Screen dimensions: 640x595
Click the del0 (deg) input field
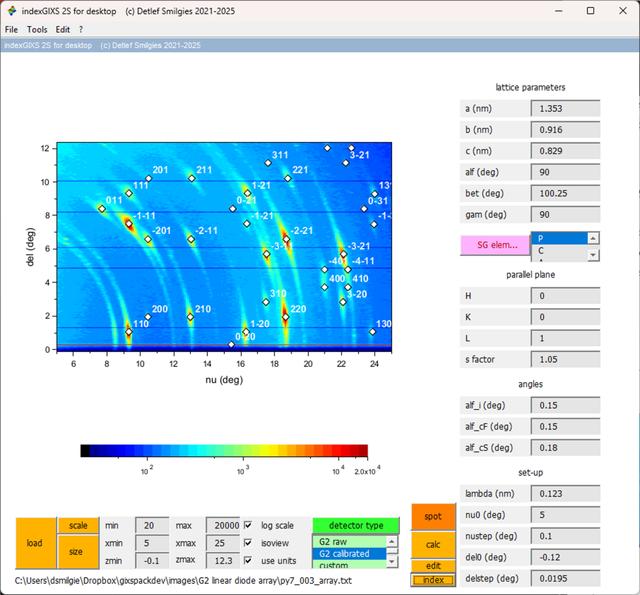pos(565,557)
